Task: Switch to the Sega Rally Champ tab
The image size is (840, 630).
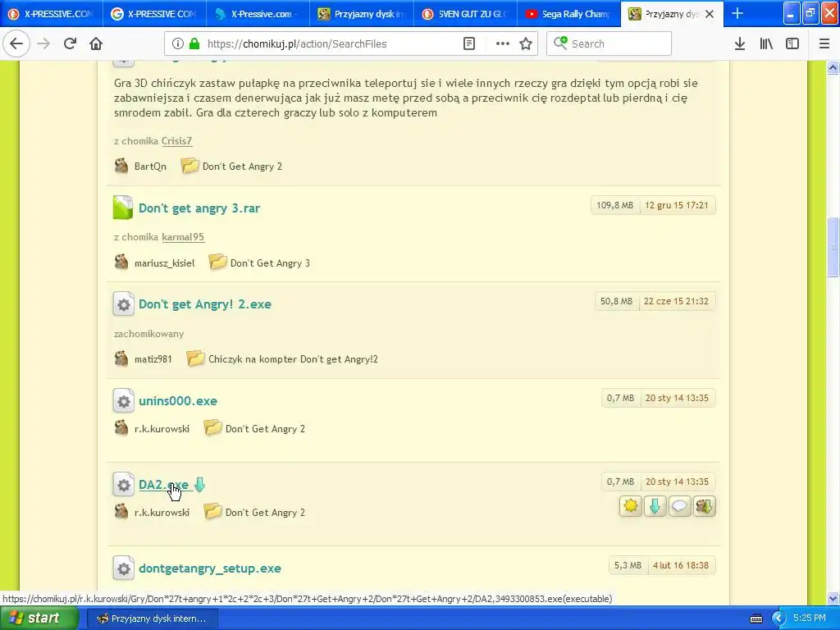Action: coord(568,14)
